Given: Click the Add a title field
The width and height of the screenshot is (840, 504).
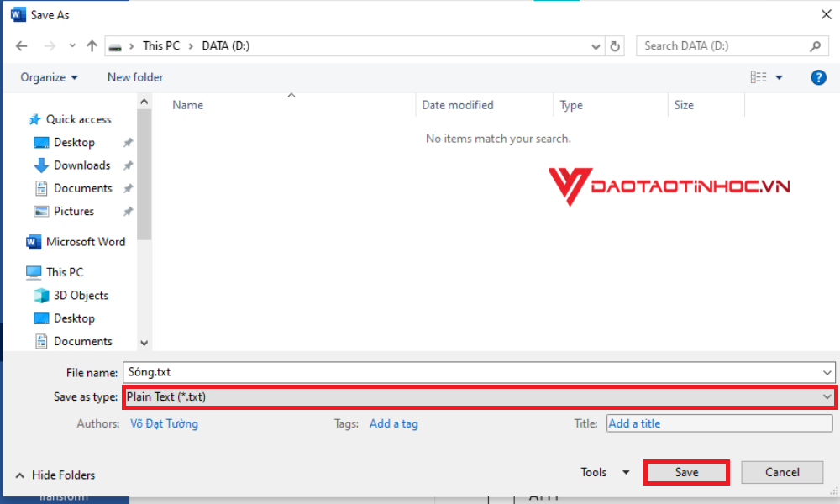Looking at the screenshot, I should [720, 423].
